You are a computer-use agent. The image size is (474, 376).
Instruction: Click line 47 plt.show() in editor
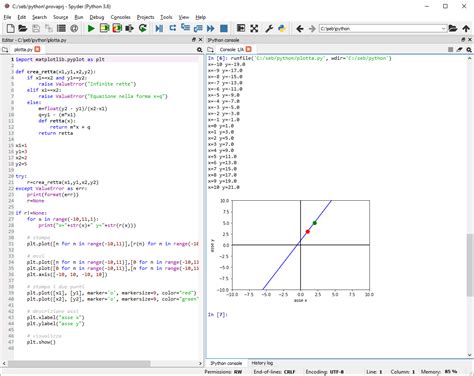click(41, 342)
